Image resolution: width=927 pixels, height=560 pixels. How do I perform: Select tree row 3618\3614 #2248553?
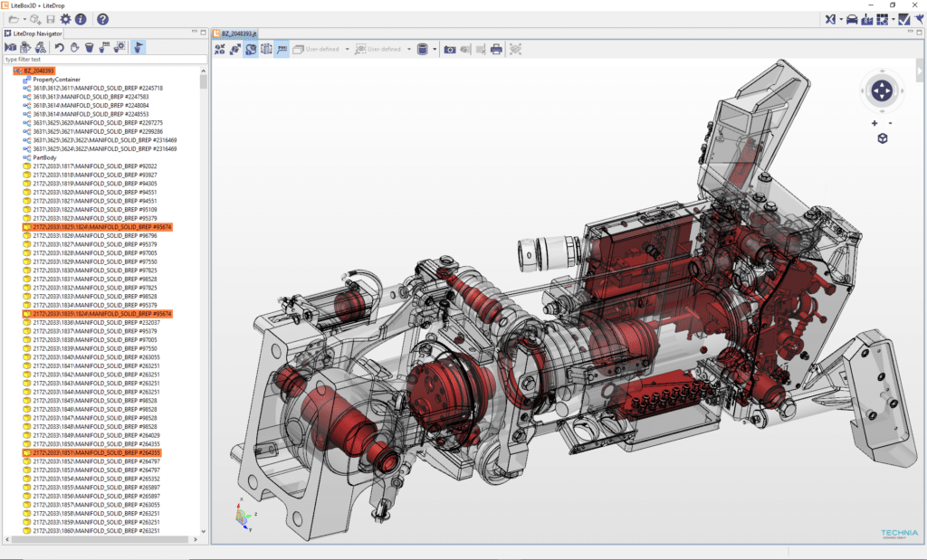[x=86, y=114]
